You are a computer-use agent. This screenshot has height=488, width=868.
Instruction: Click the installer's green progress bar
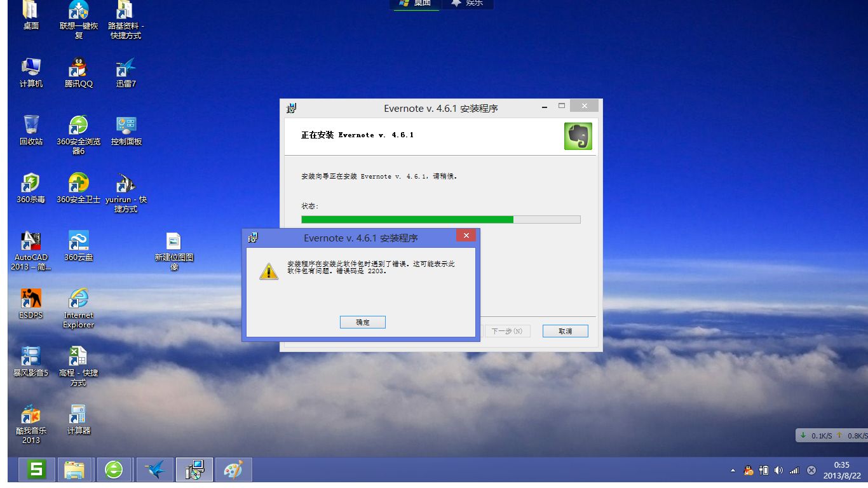coord(440,219)
